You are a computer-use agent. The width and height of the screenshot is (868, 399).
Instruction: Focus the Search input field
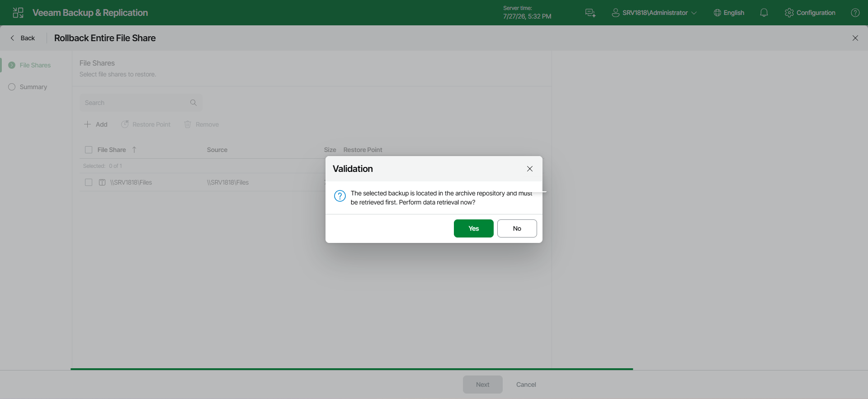click(x=140, y=103)
